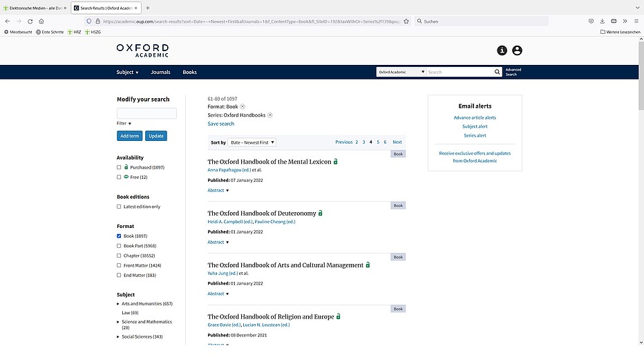Open the Sort by Date dropdown
Screen dimensions: 644x362
point(252,142)
